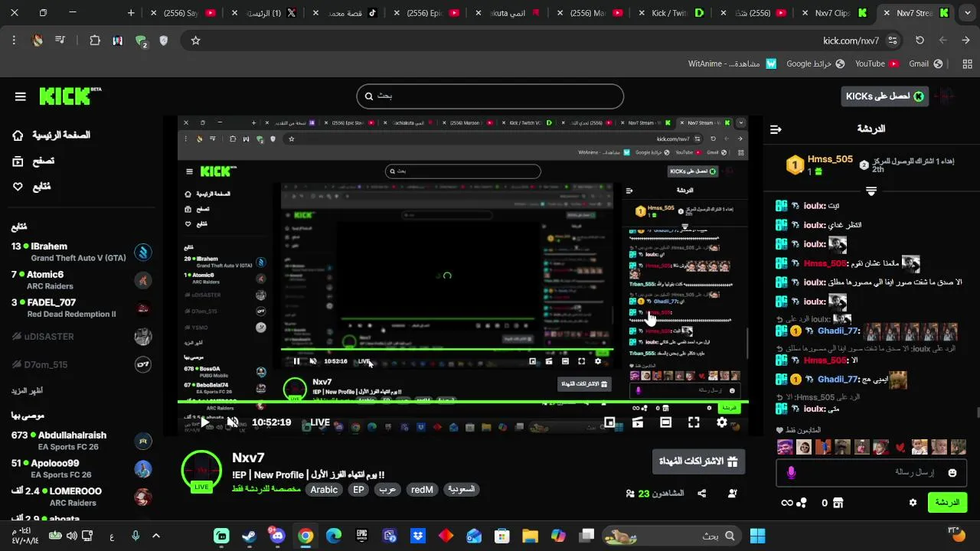
Task: Open recommended channel LOMEROOO
Action: [81, 497]
